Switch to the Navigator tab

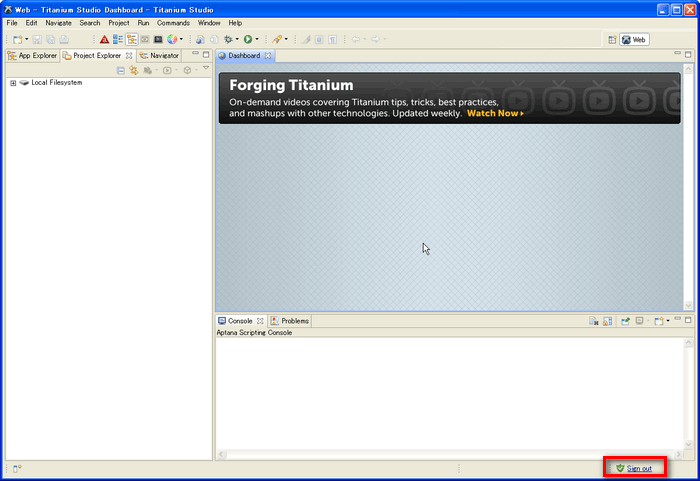point(159,56)
